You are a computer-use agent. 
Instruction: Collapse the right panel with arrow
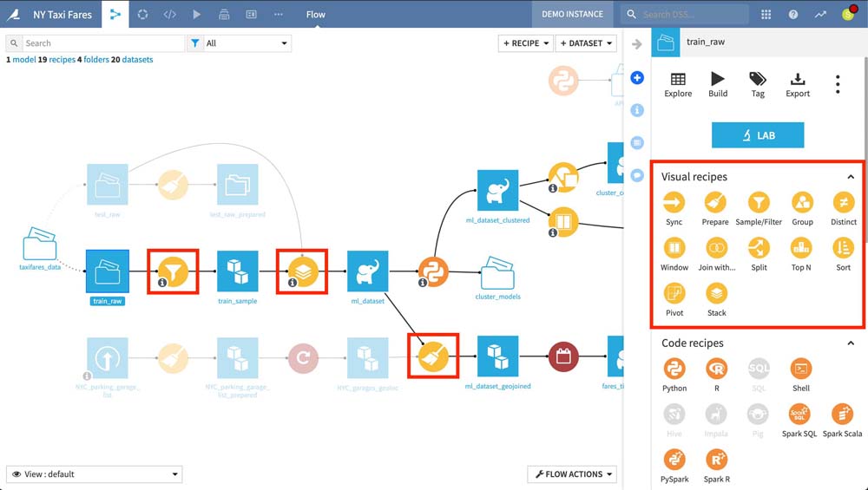(x=636, y=43)
